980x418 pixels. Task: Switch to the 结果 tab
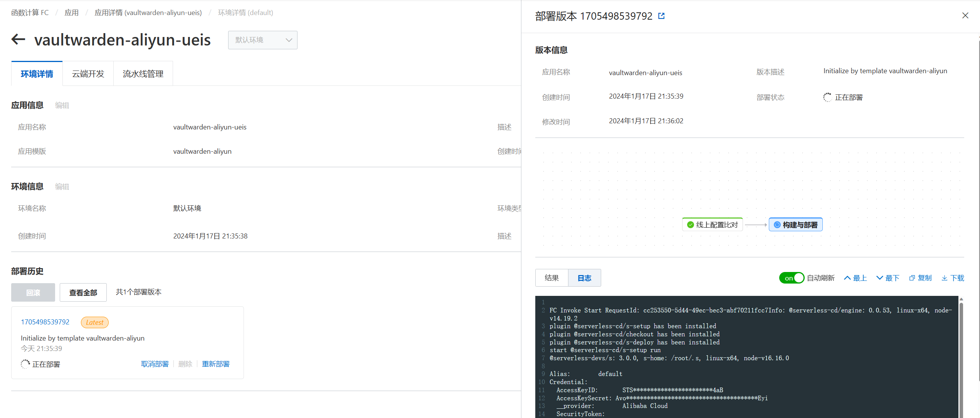551,278
